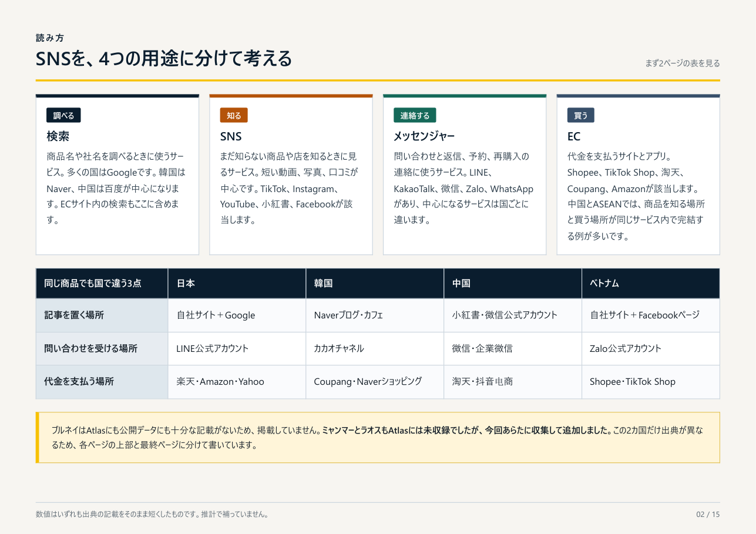
Task: Click the page number 02 / 15
Action: pos(708,515)
